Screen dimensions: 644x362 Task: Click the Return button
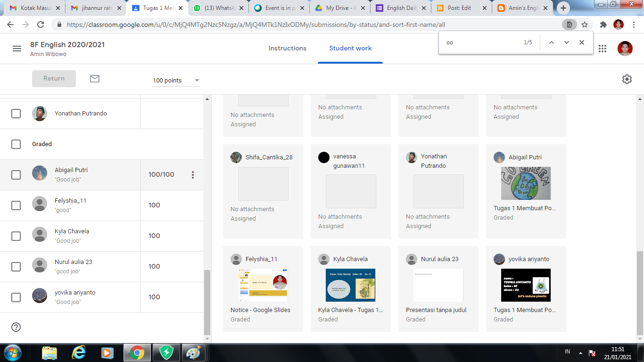54,79
